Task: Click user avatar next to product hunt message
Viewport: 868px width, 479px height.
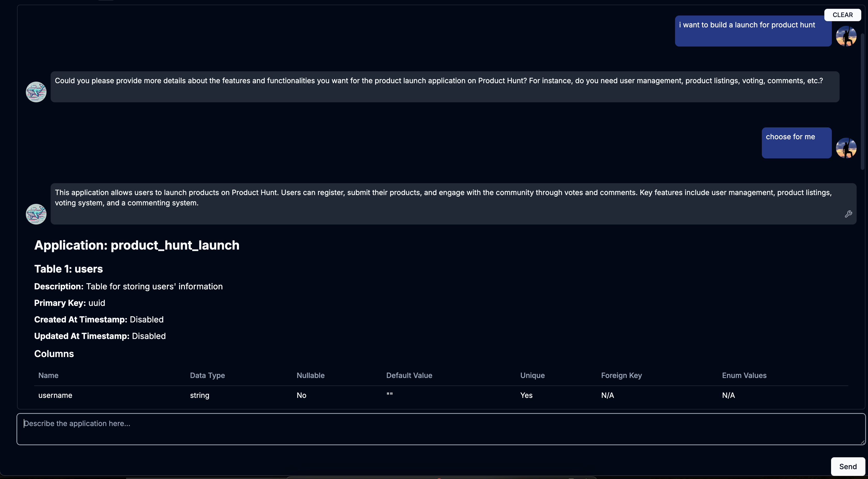Action: [846, 36]
